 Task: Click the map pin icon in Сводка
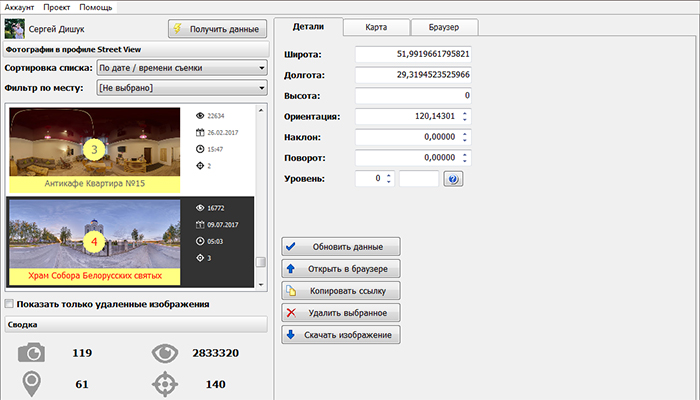coord(34,383)
